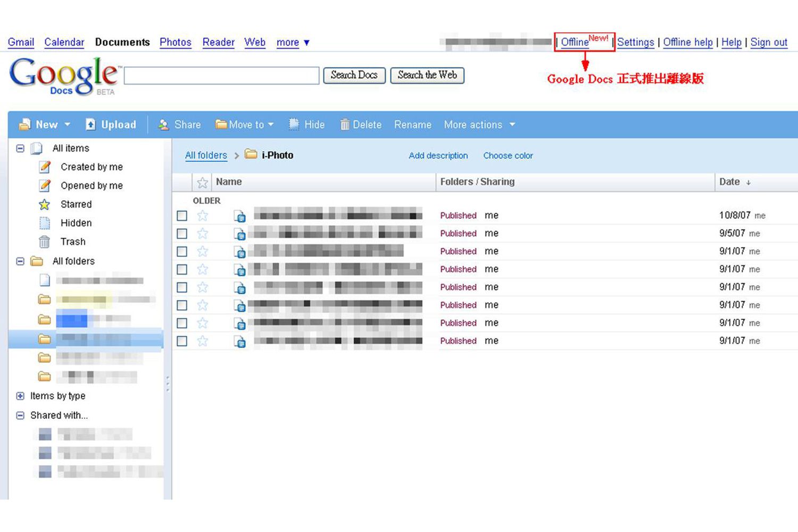The height and width of the screenshot is (532, 798).
Task: Tick the checkbox in the fourth document row
Action: click(x=182, y=269)
